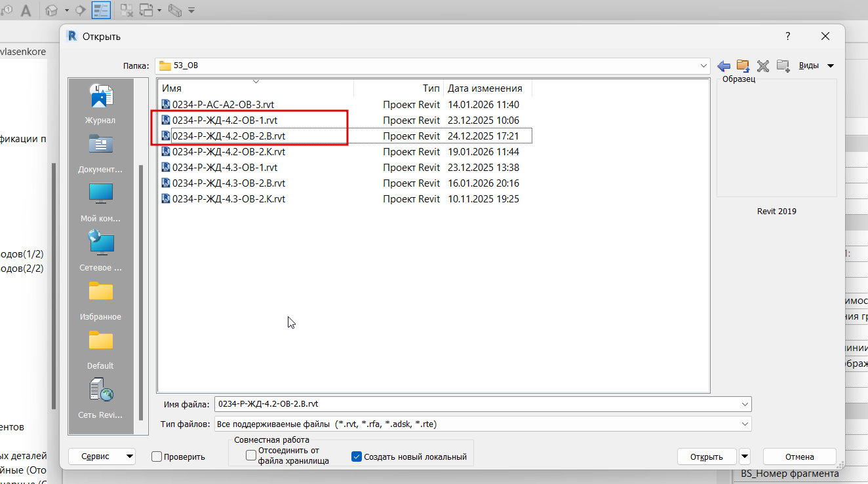Sort by Дата изменения column header
Screen dimensions: 868x484
(487, 88)
